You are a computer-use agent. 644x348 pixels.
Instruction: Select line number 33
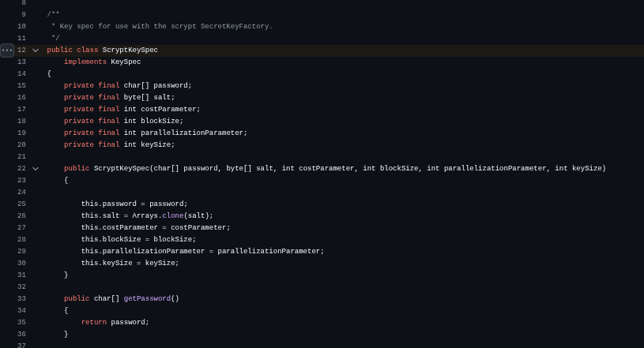(21, 298)
